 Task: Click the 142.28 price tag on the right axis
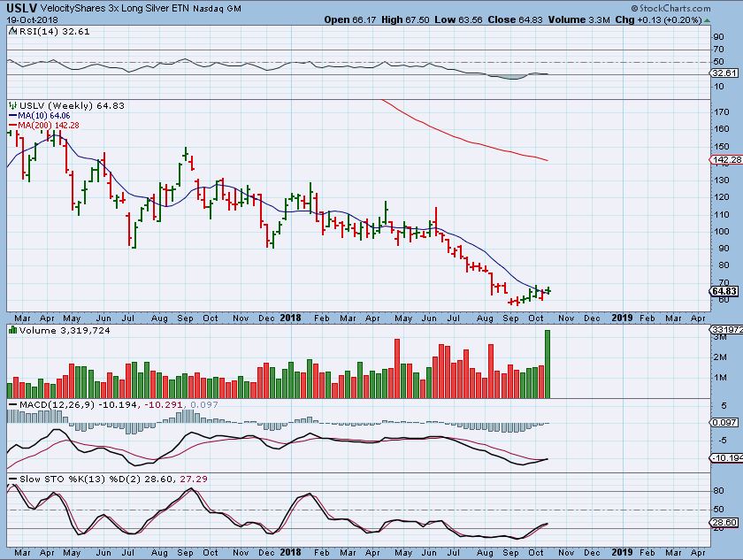point(725,159)
